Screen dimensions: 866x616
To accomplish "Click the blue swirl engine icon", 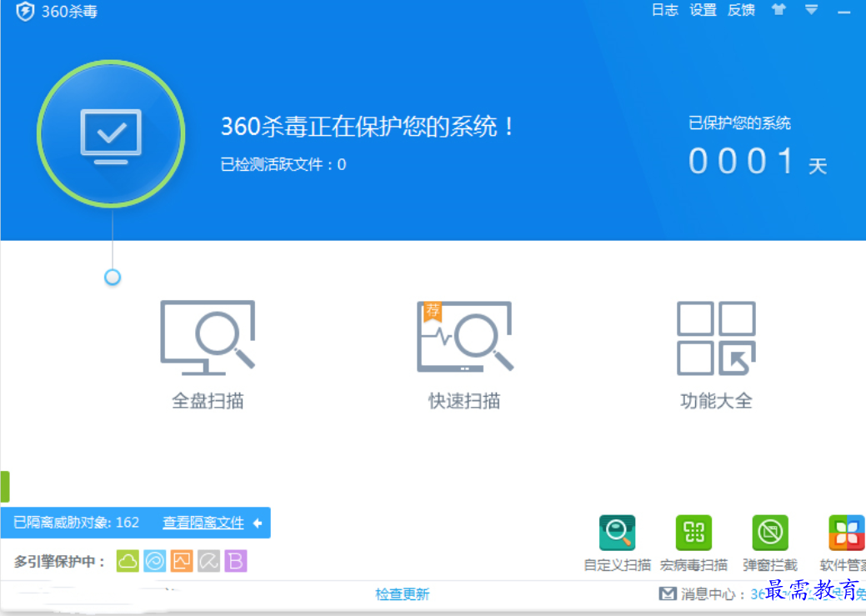I will (155, 561).
